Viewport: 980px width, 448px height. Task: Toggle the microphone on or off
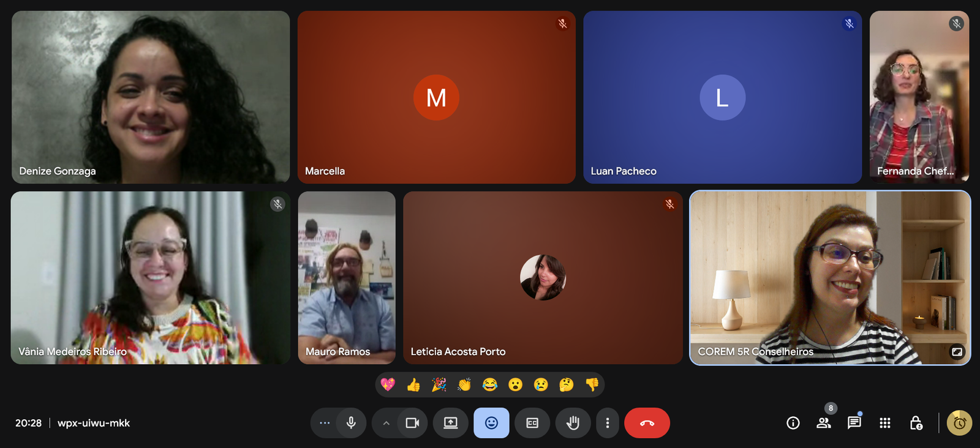[x=351, y=423]
